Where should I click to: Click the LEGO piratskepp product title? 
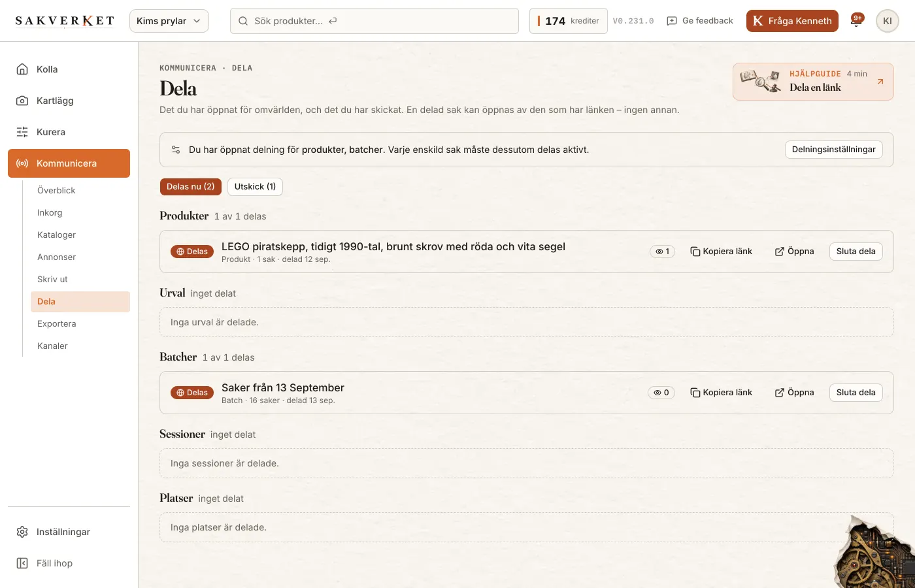tap(393, 246)
